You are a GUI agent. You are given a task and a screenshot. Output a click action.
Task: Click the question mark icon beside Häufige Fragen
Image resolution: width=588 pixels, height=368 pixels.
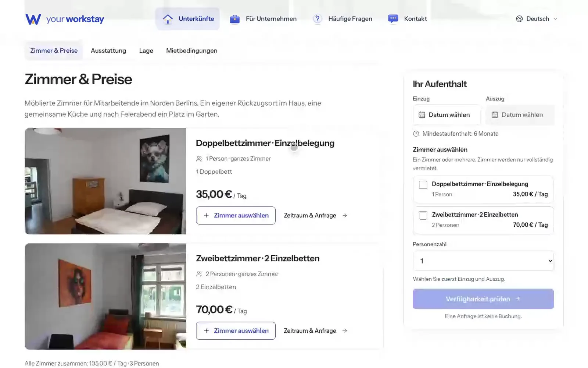point(318,19)
